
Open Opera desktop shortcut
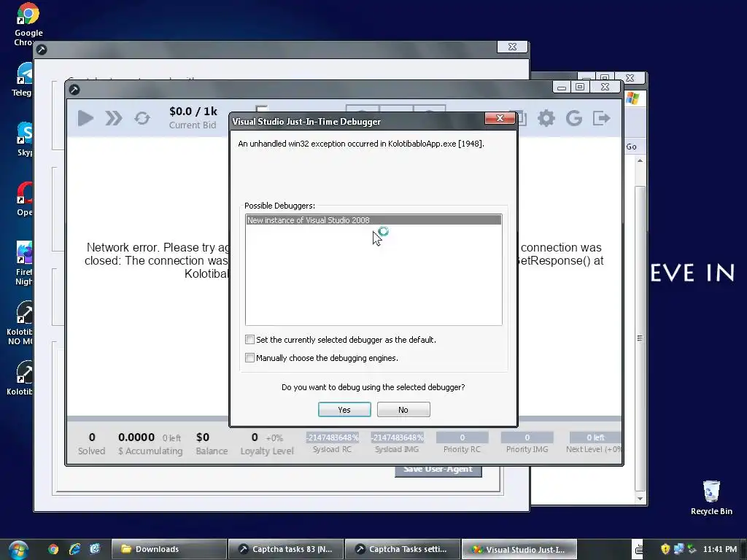(24, 199)
